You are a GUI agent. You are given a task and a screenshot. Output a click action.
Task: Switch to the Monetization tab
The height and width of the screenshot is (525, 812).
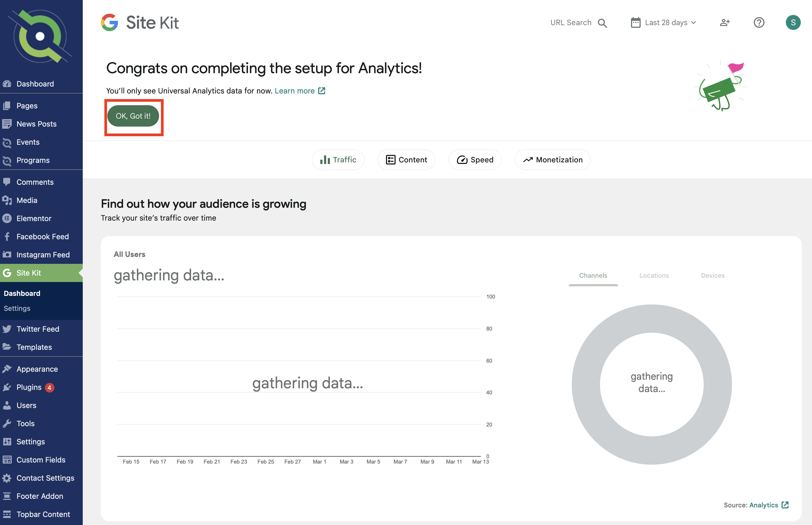point(552,159)
